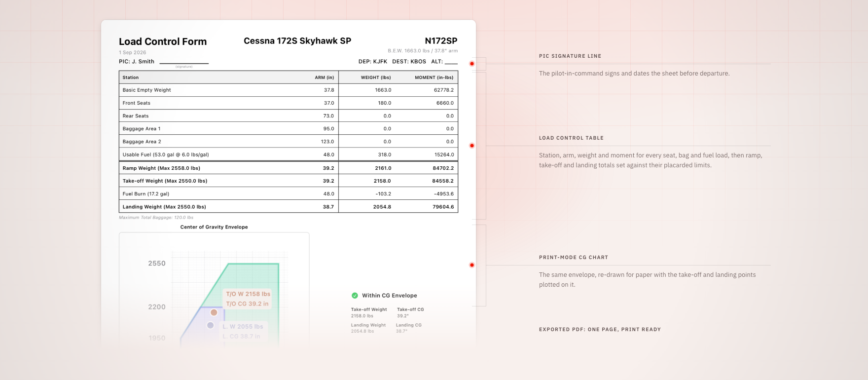This screenshot has height=380, width=868.
Task: Click the WEIGHT (lbs) column header
Action: coord(376,77)
